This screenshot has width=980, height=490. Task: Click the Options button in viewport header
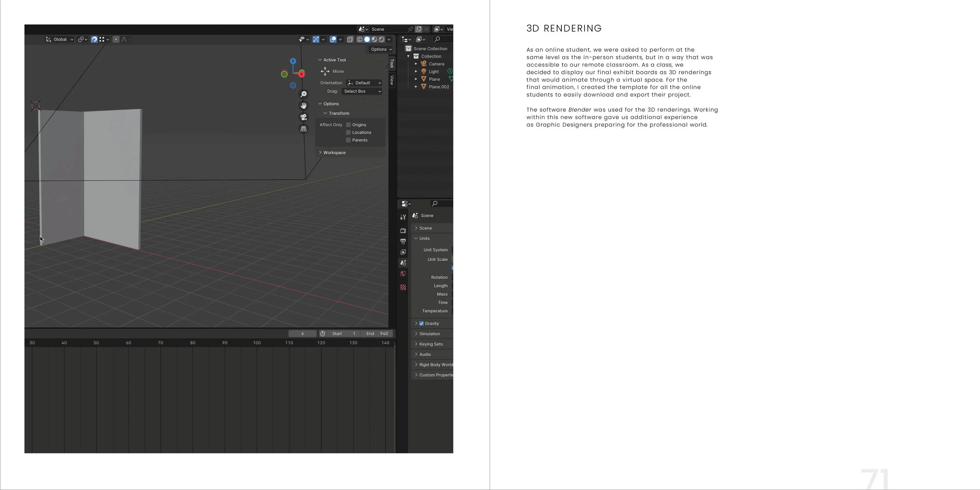pos(381,49)
